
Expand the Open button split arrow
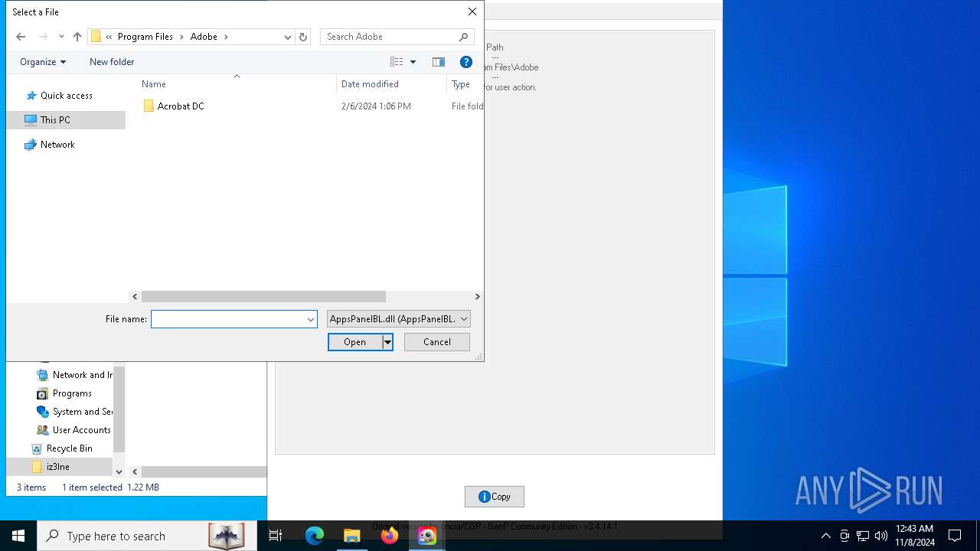click(x=387, y=342)
